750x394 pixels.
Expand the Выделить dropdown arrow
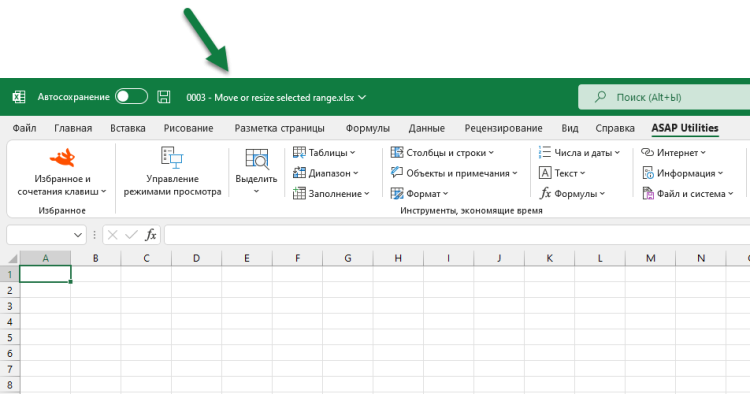[x=256, y=191]
